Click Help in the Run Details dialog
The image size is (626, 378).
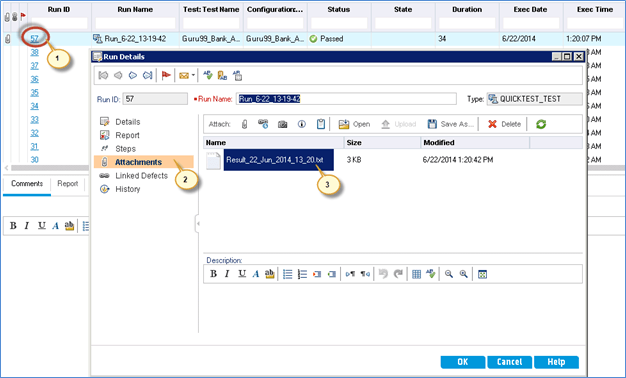556,362
